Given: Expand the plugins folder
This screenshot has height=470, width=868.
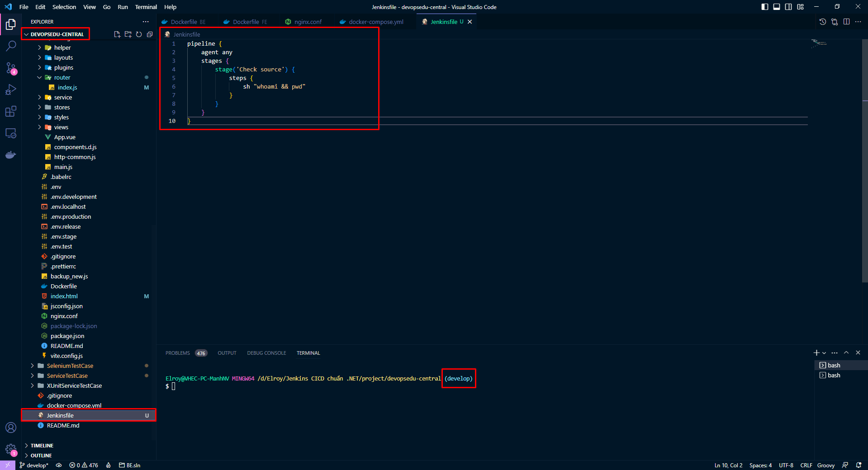Looking at the screenshot, I should click(x=63, y=67).
